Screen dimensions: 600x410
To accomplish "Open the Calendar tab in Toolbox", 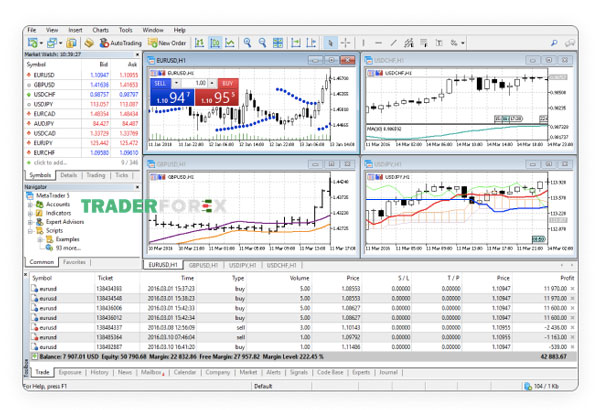I will [185, 372].
